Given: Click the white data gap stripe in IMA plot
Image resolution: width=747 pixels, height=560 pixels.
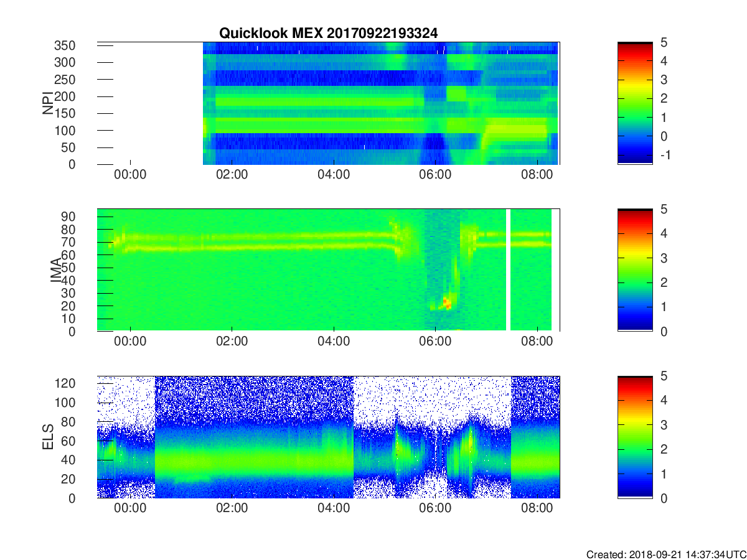Looking at the screenshot, I should (x=508, y=270).
